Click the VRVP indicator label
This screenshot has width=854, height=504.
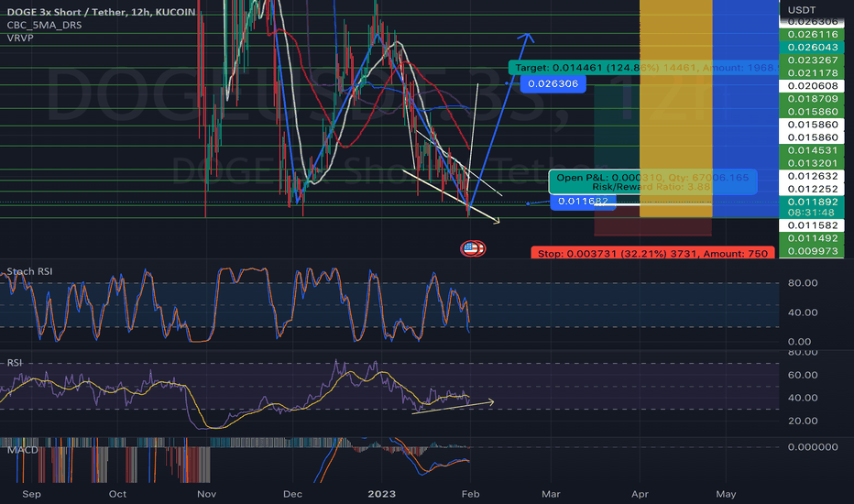[20, 38]
